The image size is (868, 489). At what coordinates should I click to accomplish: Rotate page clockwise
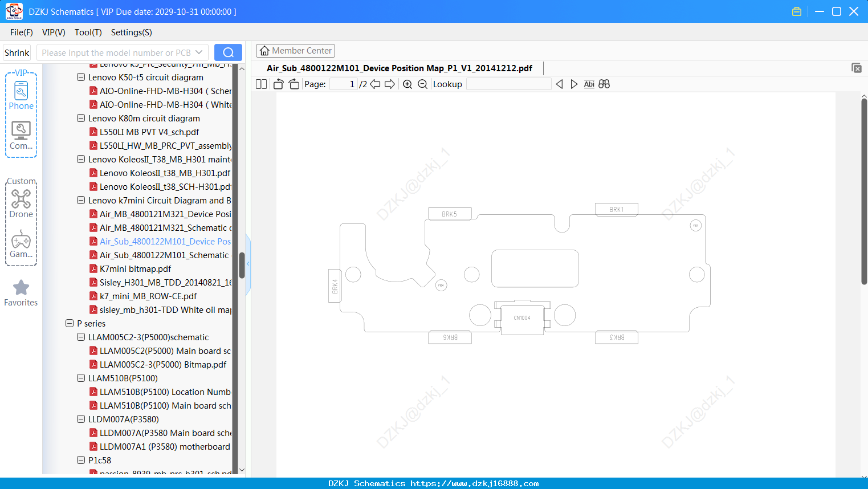coord(294,84)
